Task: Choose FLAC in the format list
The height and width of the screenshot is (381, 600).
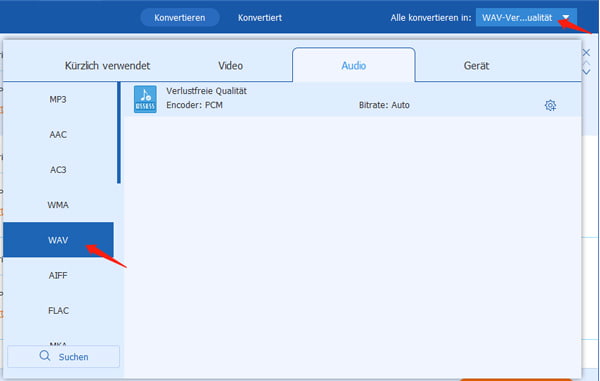Action: click(58, 311)
